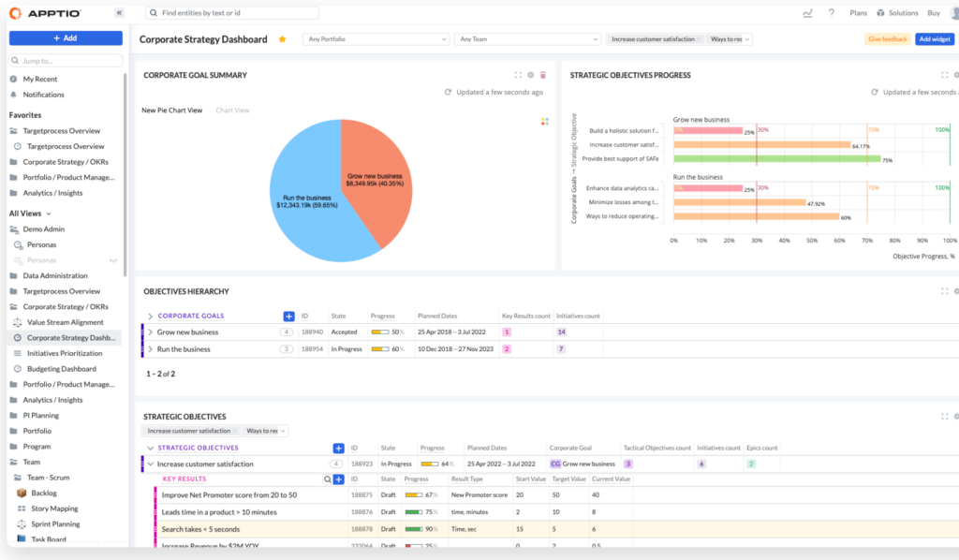This screenshot has height=560, width=959.
Task: Switch to the Chart View tab
Action: pos(232,111)
